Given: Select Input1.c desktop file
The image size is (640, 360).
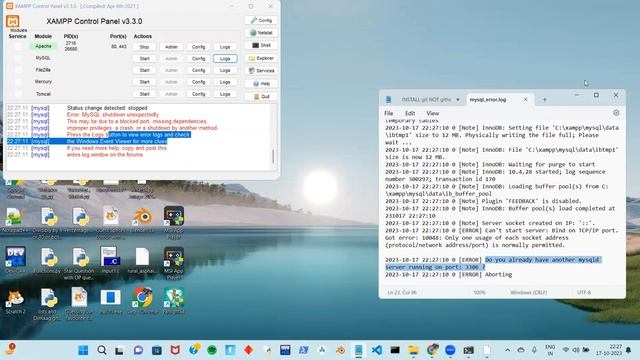Looking at the screenshot, I should pyautogui.click(x=110, y=260).
